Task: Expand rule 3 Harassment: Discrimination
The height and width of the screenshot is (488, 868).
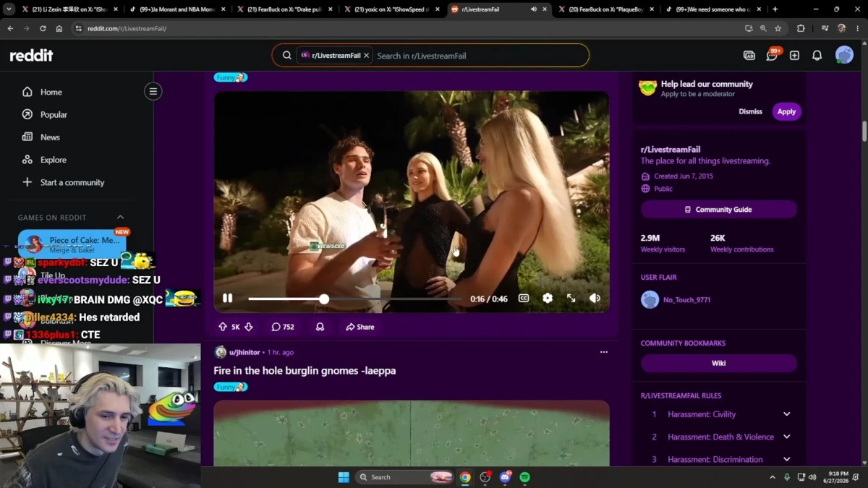Action: [x=786, y=459]
